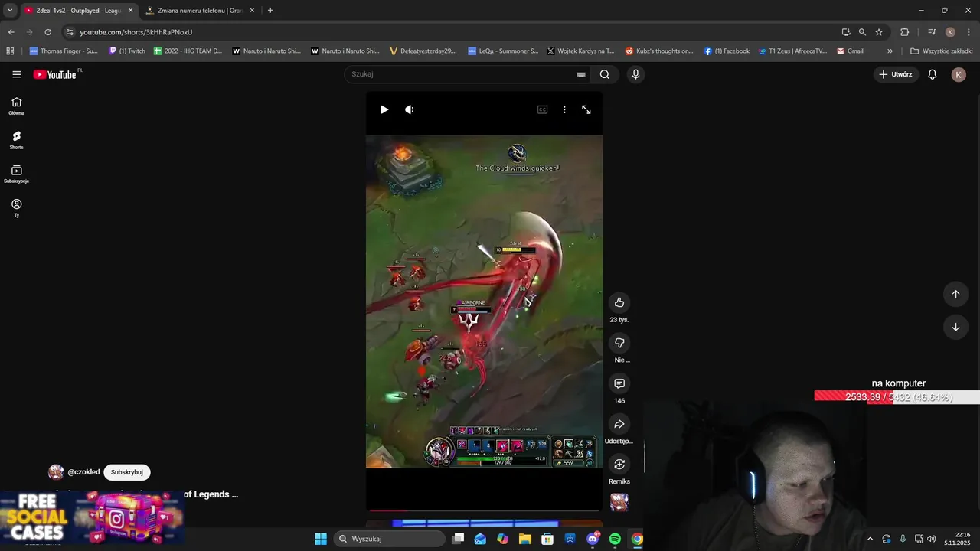The image size is (980, 551).
Task: Open Subskrypcje in the sidebar
Action: click(x=17, y=174)
